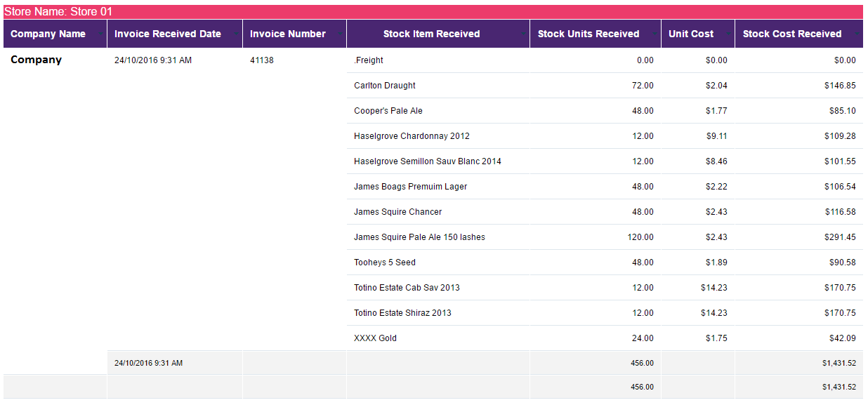Select the Carlton Draught item row
Image resolution: width=868 pixels, height=405 pixels.
tap(605, 86)
